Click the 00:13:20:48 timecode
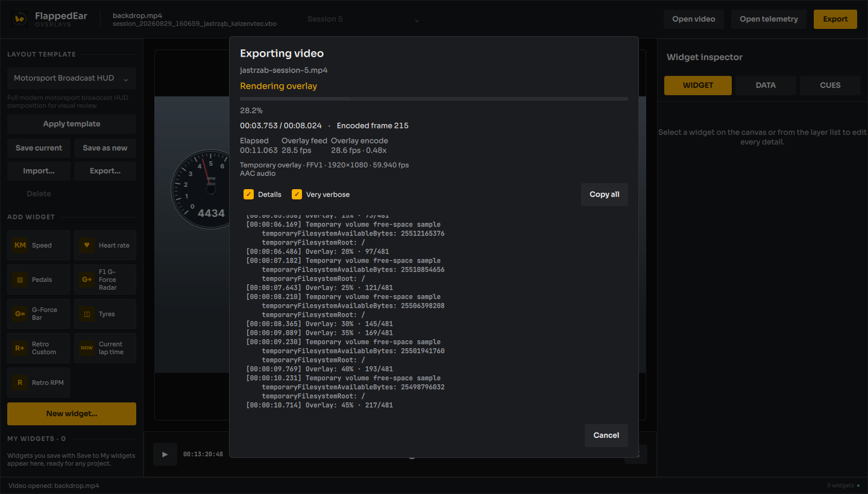The height and width of the screenshot is (494, 868). pos(203,454)
